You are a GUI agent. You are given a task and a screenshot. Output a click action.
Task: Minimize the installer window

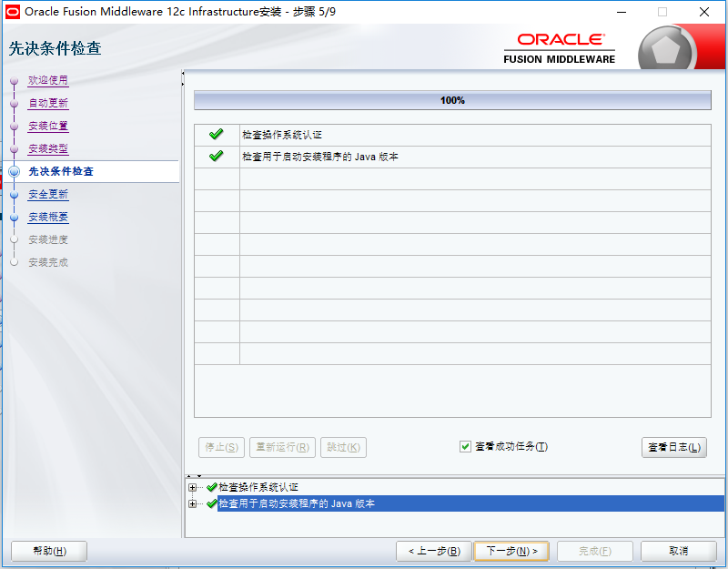622,12
